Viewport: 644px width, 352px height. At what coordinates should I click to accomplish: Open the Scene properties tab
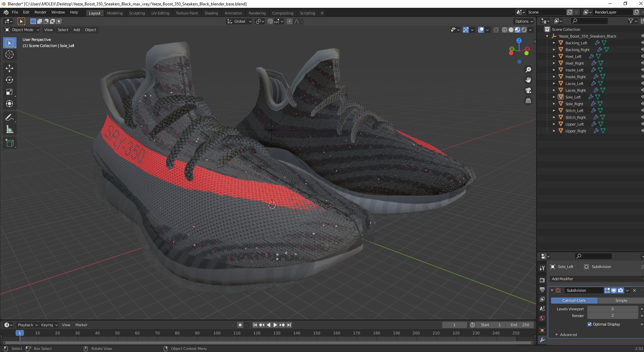click(x=542, y=309)
